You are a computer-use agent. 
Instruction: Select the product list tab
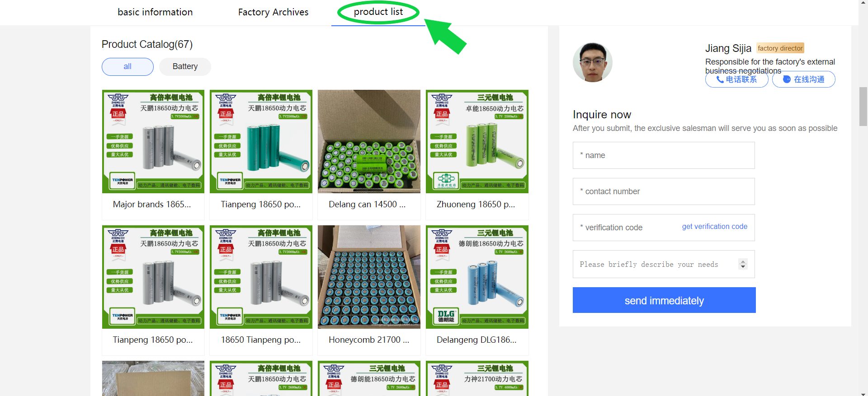[x=378, y=12]
